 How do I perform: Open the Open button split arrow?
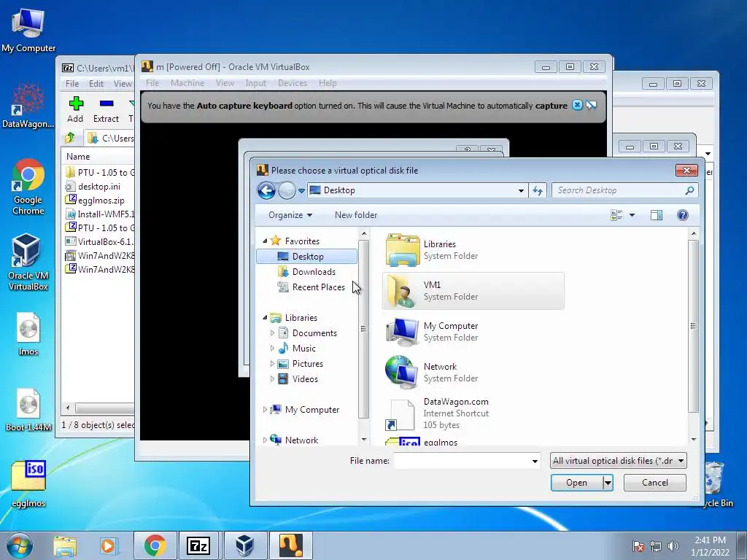click(x=608, y=483)
